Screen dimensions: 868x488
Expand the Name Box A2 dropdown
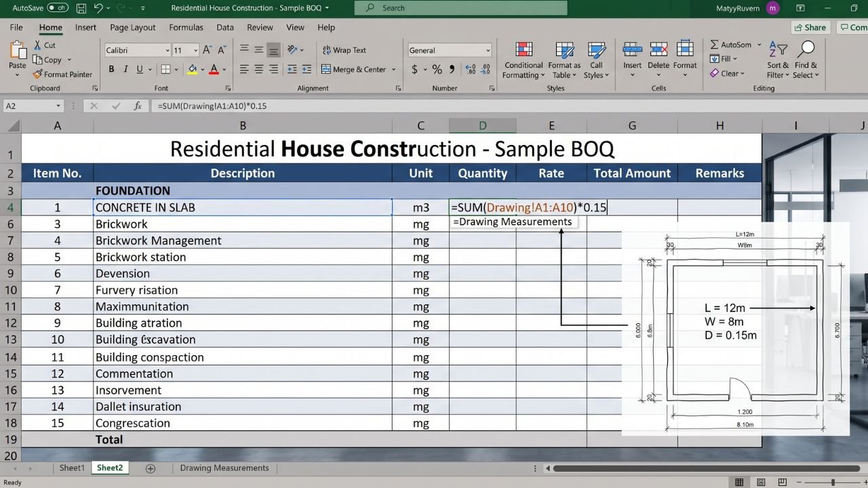tap(58, 106)
